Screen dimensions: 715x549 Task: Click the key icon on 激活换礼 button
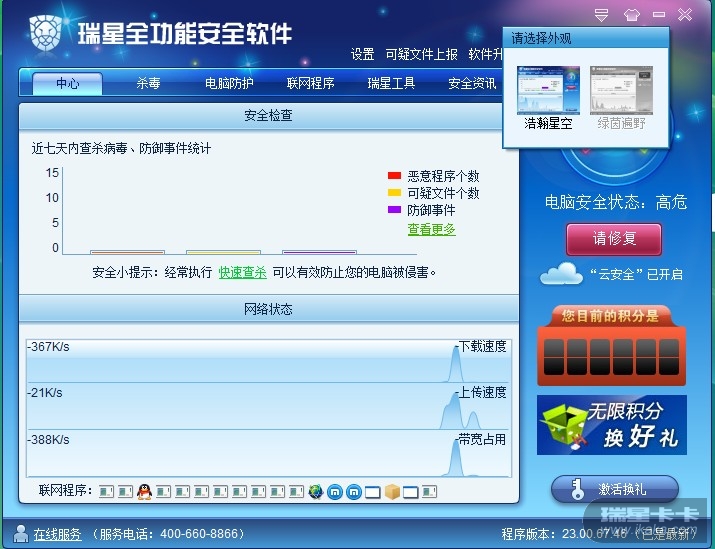tap(577, 489)
